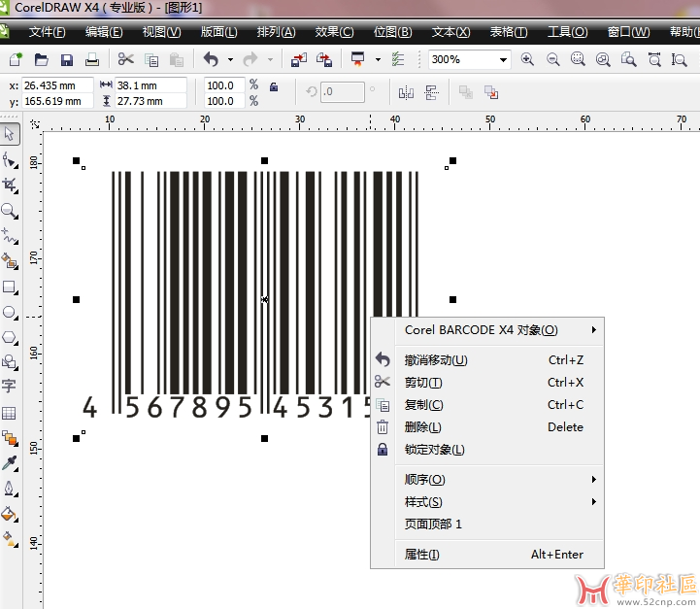The height and width of the screenshot is (609, 700).
Task: Select the Crop tool
Action: click(10, 186)
